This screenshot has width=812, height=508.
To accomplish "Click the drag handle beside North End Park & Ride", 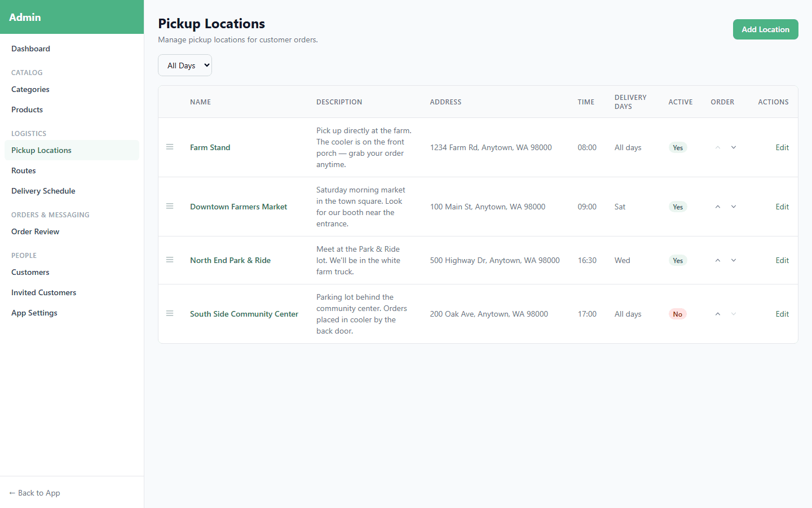I will point(170,260).
